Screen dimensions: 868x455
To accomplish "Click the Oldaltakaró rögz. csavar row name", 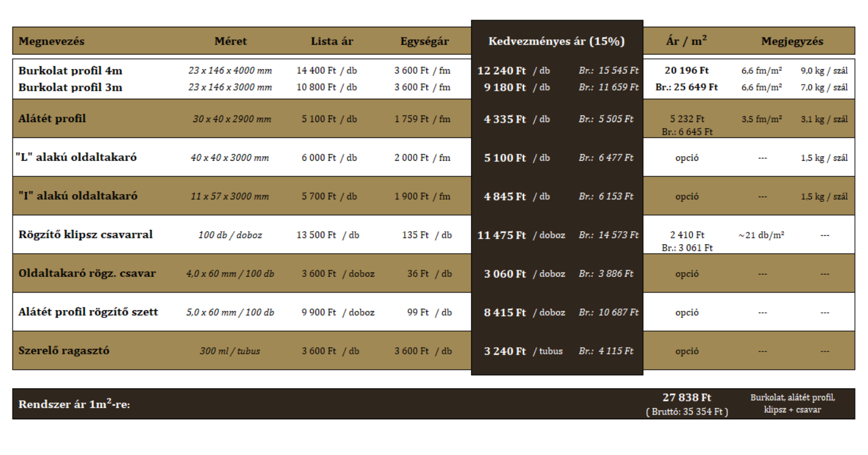I will click(87, 273).
